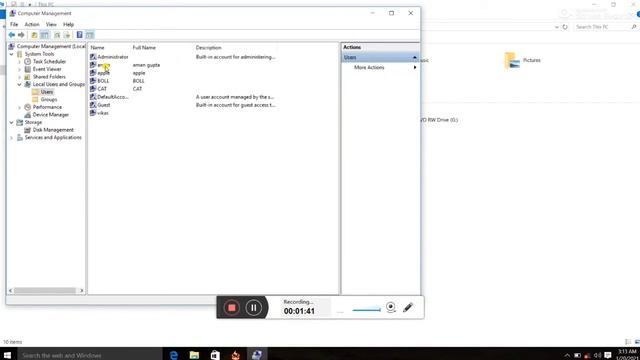Image resolution: width=640 pixels, height=360 pixels.
Task: Click the pencil annotate icon on recorder
Action: point(408,307)
